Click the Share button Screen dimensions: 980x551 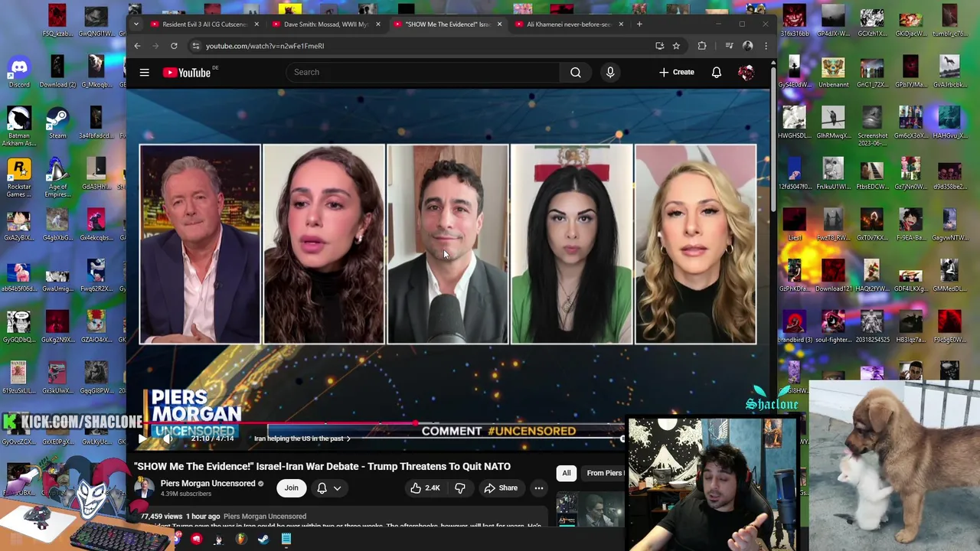tap(501, 488)
